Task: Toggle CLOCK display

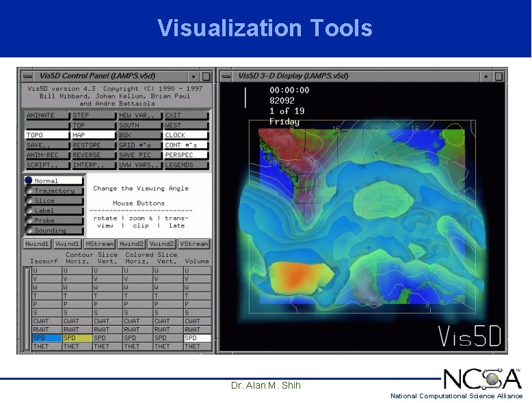Action: [x=186, y=135]
